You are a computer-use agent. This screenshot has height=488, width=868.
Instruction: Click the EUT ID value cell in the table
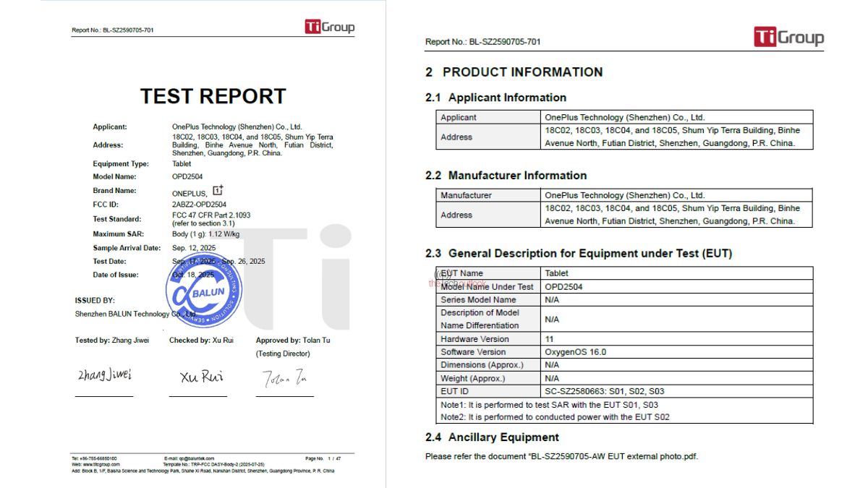(x=604, y=391)
